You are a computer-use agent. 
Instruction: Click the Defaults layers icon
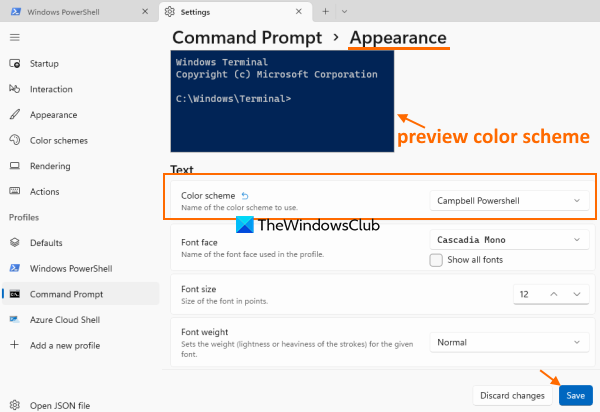tap(15, 243)
